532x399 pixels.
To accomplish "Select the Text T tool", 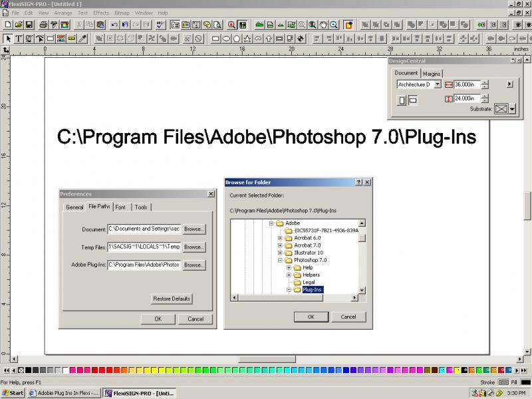I will (19, 39).
